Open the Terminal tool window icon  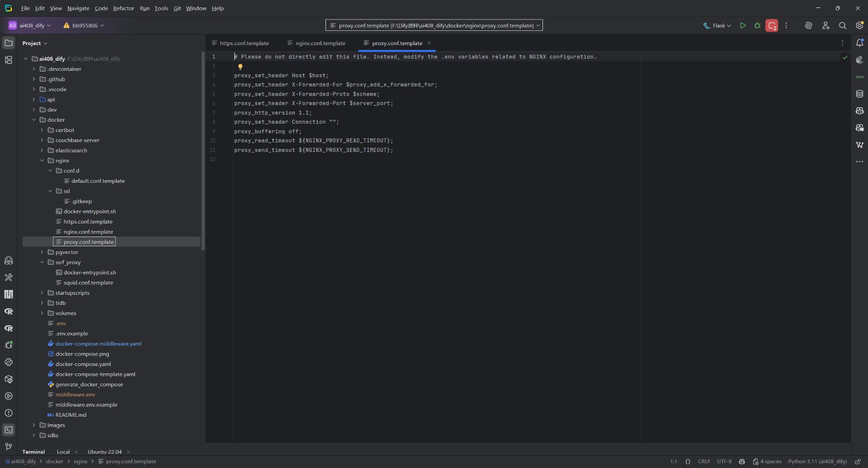9,430
